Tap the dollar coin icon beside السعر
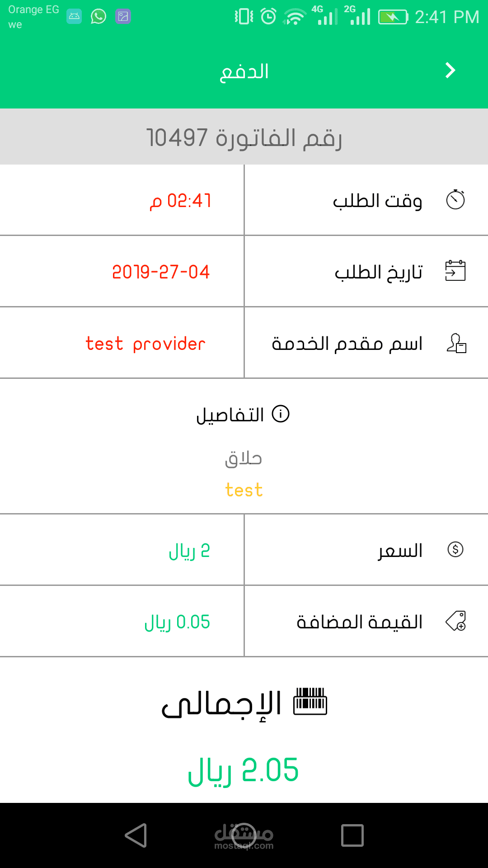 coord(455,549)
